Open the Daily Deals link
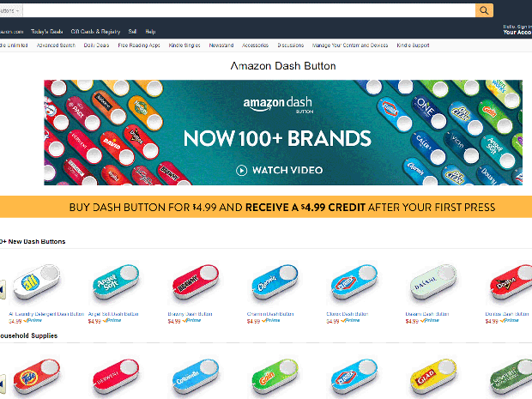Screen dimensions: 532x399 tap(96, 45)
